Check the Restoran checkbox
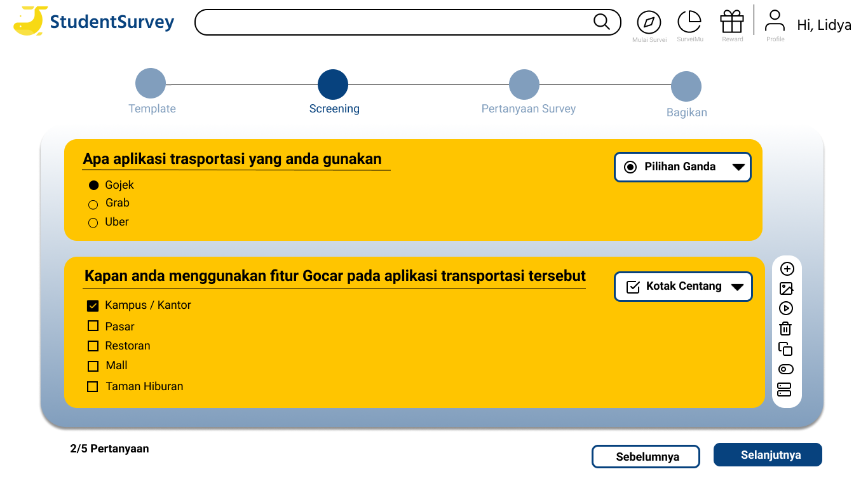Viewport: 868px width, 488px height. tap(93, 346)
